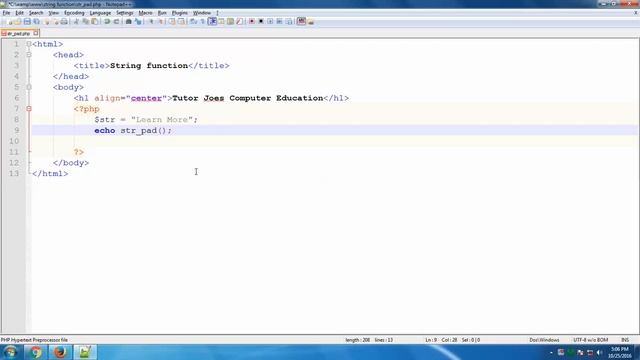Click the Zoom Out toolbar icon

pyautogui.click(x=160, y=21)
